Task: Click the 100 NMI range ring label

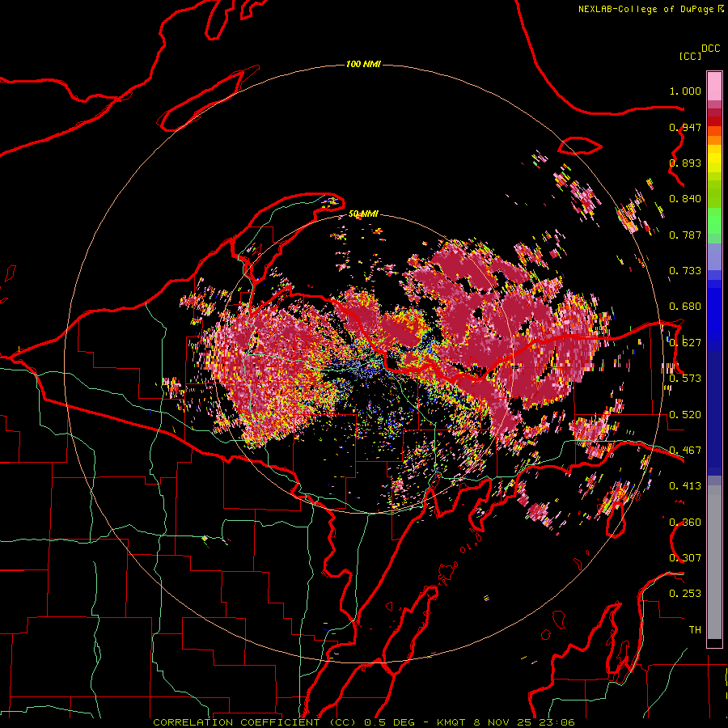Action: click(363, 64)
